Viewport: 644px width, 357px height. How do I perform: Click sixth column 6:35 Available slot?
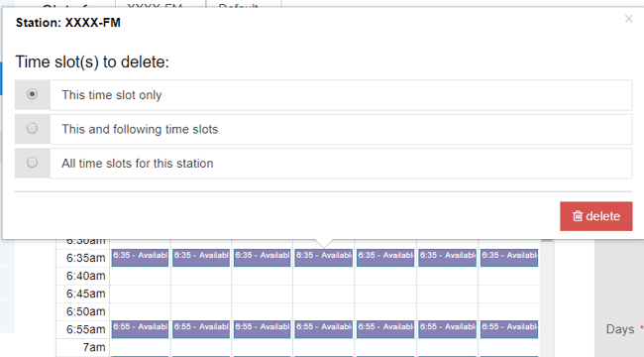point(447,258)
